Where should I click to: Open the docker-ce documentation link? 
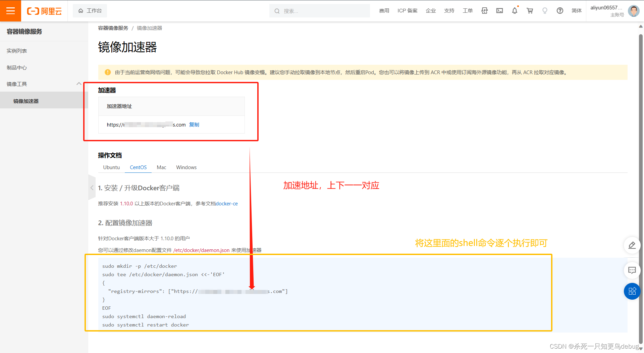[x=227, y=204]
